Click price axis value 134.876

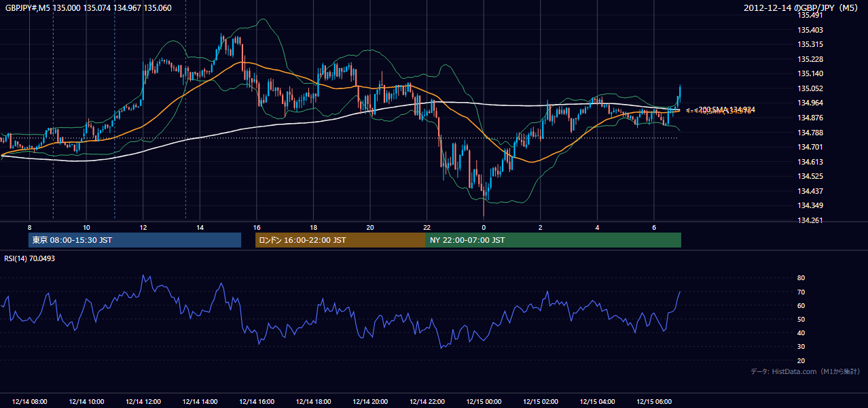tap(809, 118)
